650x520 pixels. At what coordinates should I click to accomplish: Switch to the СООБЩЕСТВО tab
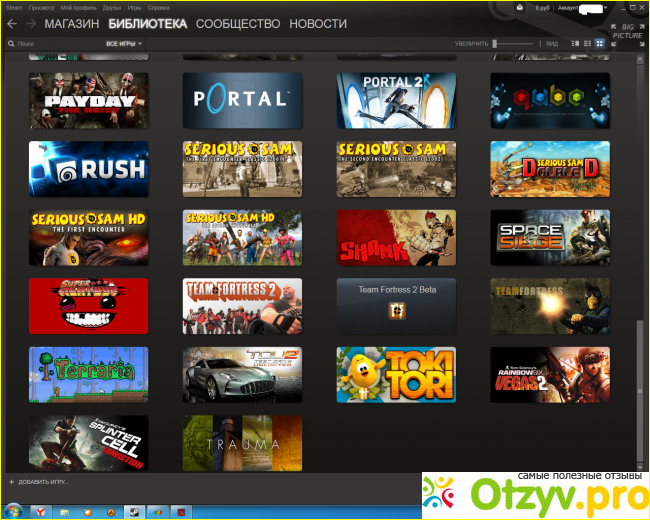pyautogui.click(x=236, y=23)
